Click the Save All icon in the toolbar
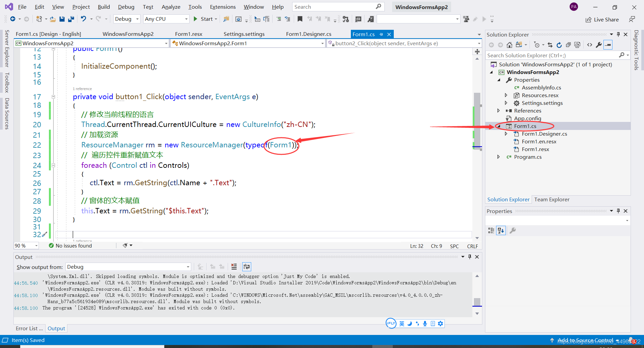The height and width of the screenshot is (348, 644). click(x=71, y=19)
